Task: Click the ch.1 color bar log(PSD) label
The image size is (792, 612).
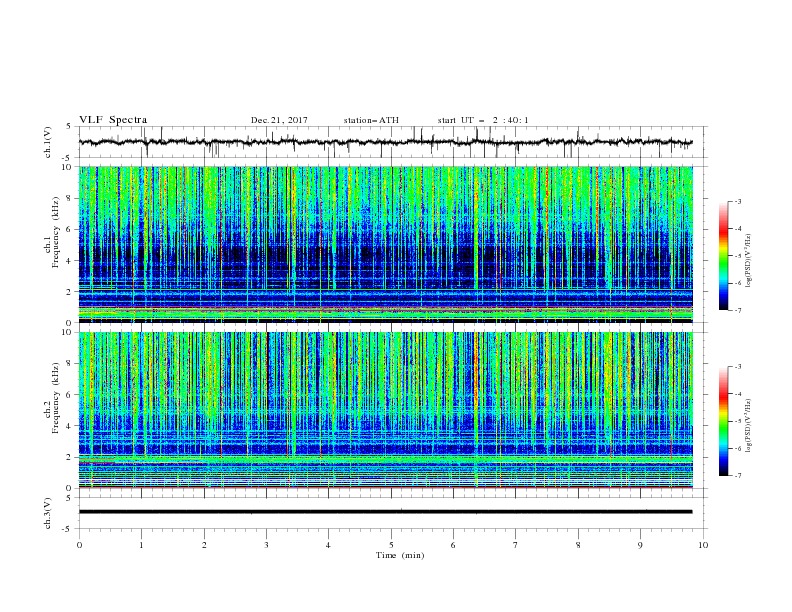Action: 749,261
